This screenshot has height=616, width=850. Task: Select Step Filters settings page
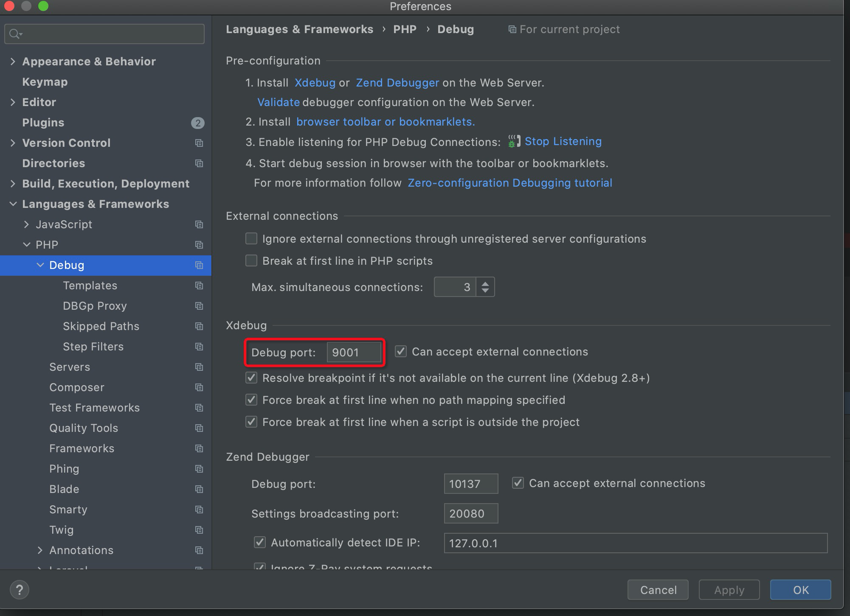93,347
